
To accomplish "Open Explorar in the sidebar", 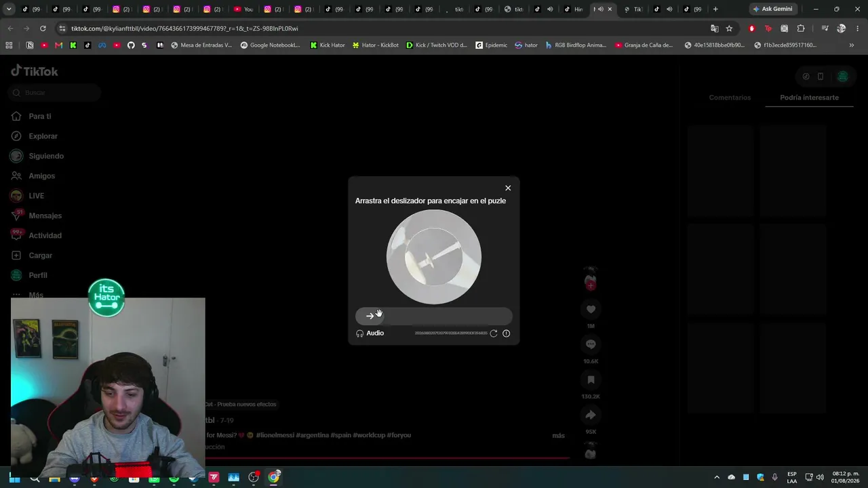I will click(34, 136).
